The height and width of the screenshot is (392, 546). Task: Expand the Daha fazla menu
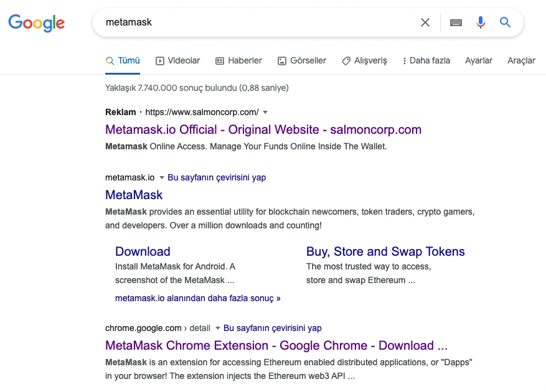point(426,60)
